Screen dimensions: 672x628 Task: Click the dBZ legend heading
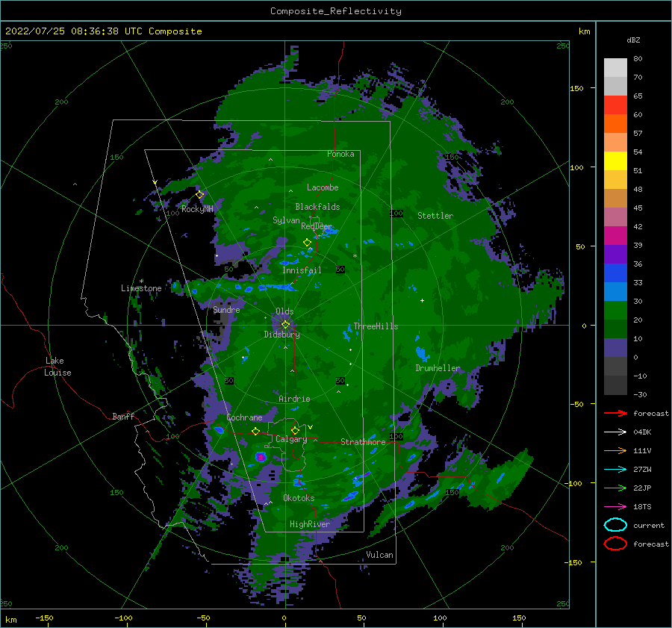pyautogui.click(x=633, y=40)
